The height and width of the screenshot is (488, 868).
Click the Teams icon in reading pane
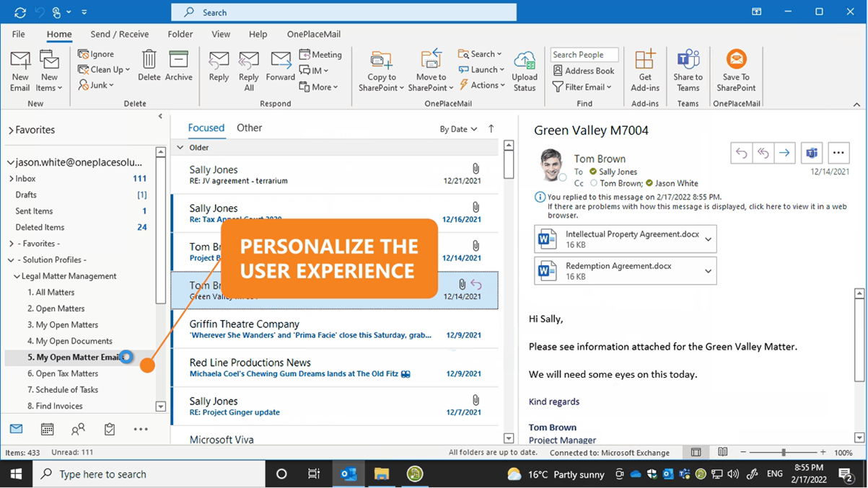pos(812,153)
